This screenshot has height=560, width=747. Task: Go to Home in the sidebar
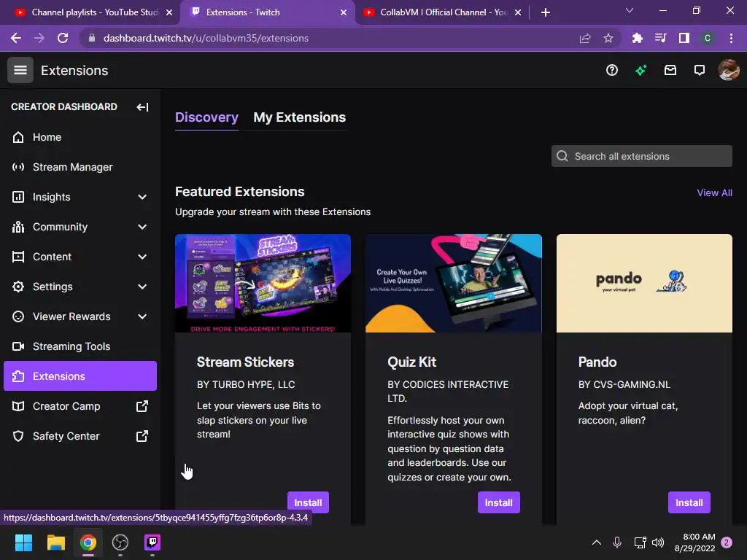point(80,137)
